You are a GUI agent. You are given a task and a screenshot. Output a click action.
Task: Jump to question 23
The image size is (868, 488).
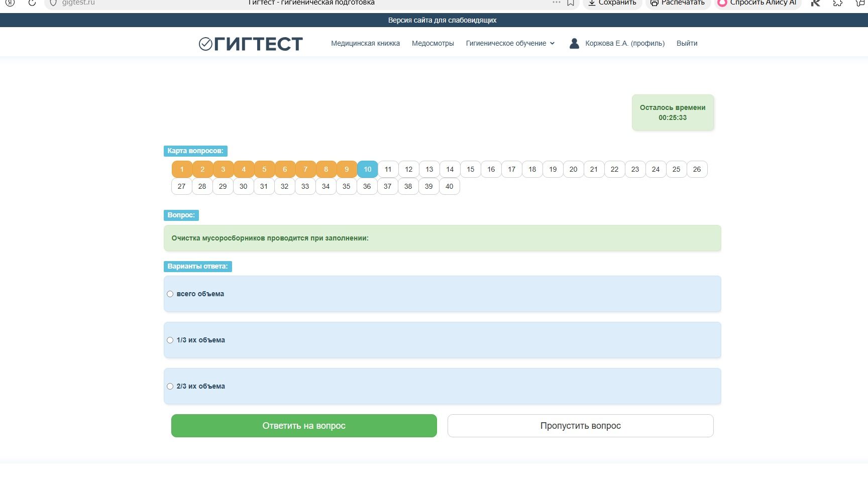(635, 169)
